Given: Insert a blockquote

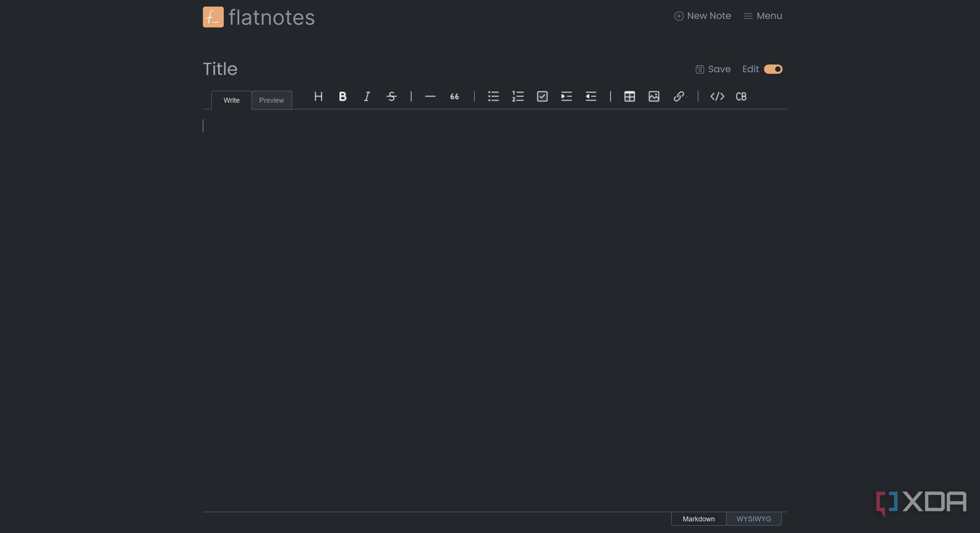Looking at the screenshot, I should [x=454, y=96].
